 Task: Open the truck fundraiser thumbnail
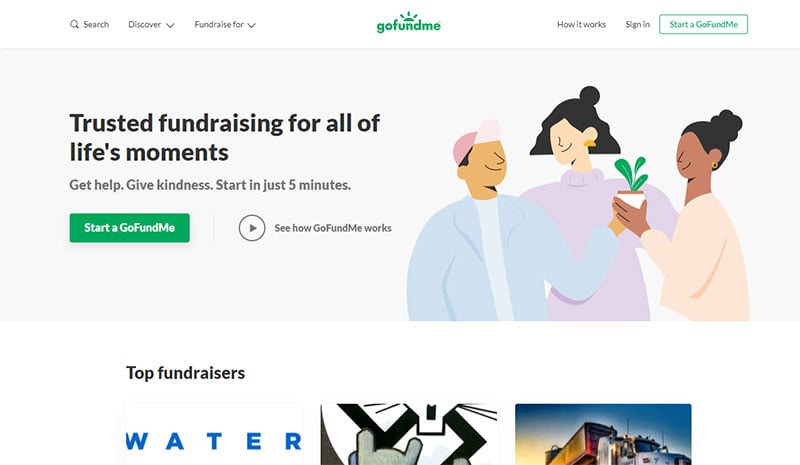point(603,434)
